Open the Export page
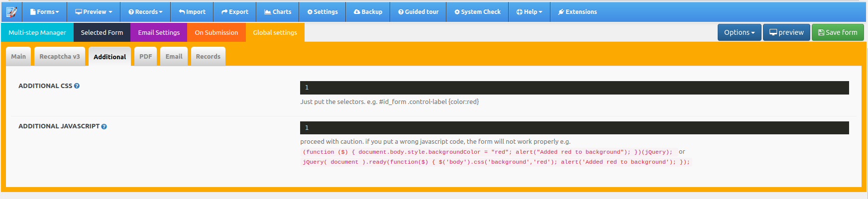This screenshot has height=199, width=868. tap(235, 12)
